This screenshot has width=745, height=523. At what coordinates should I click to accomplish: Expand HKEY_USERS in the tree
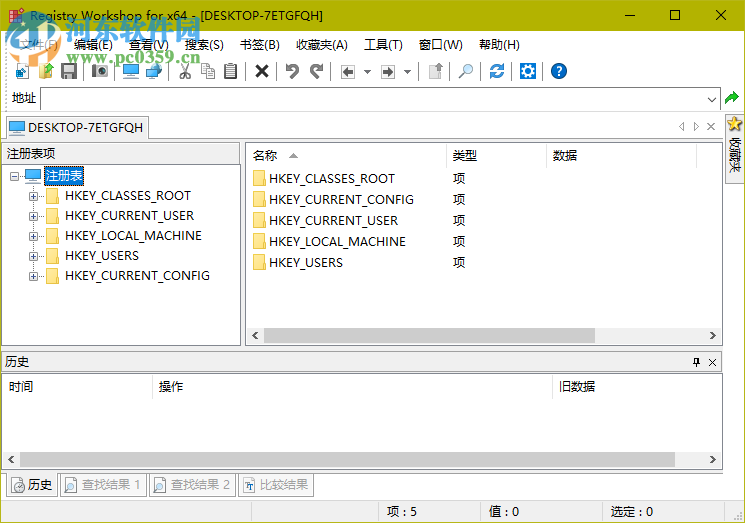pos(33,256)
